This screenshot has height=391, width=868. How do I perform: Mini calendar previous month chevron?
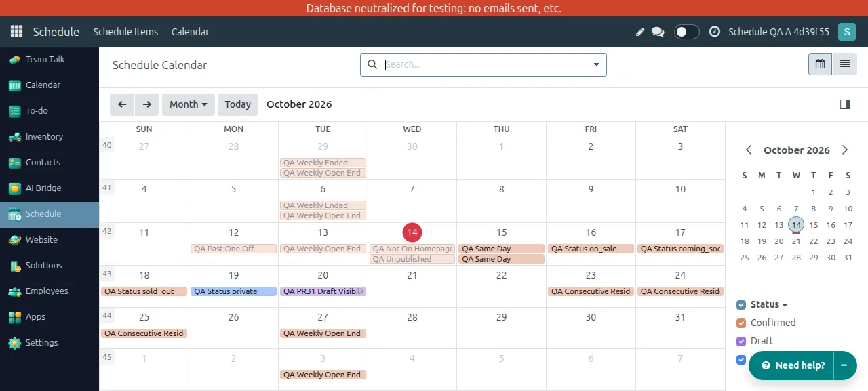pyautogui.click(x=749, y=150)
